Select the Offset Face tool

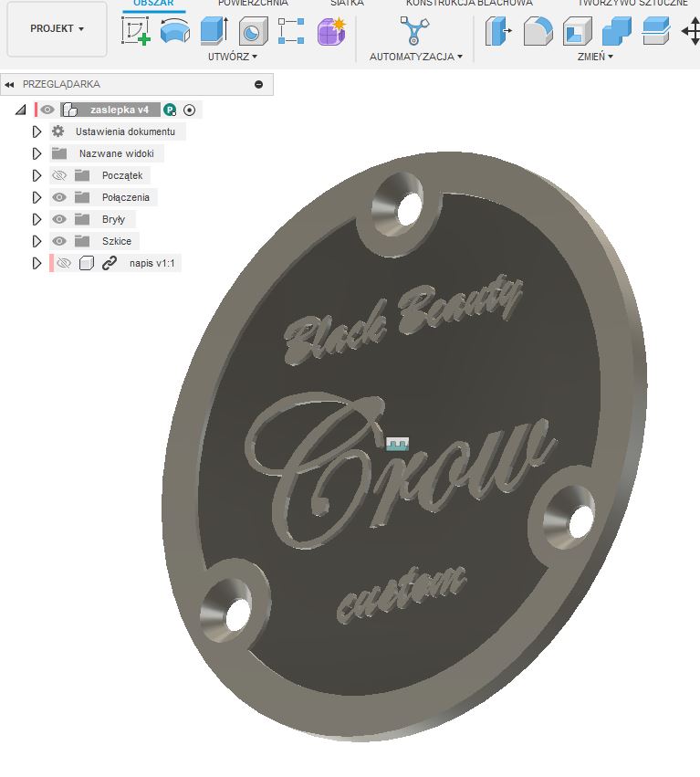656,31
